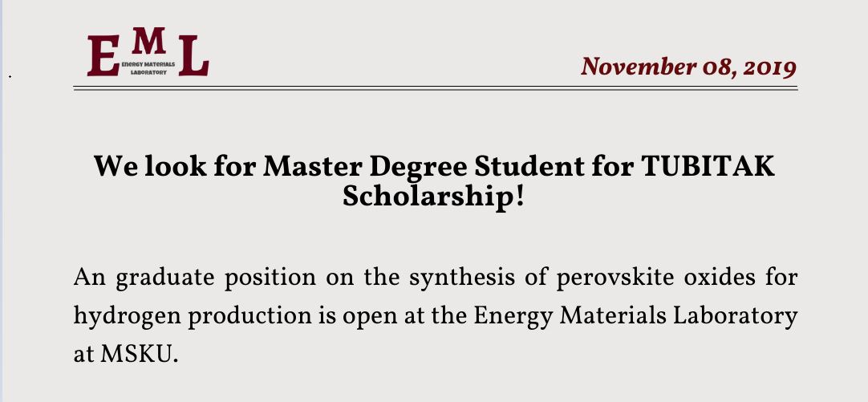Click the double horizontal rule under the header
Viewport: 868px width, 402px height.
[435, 88]
